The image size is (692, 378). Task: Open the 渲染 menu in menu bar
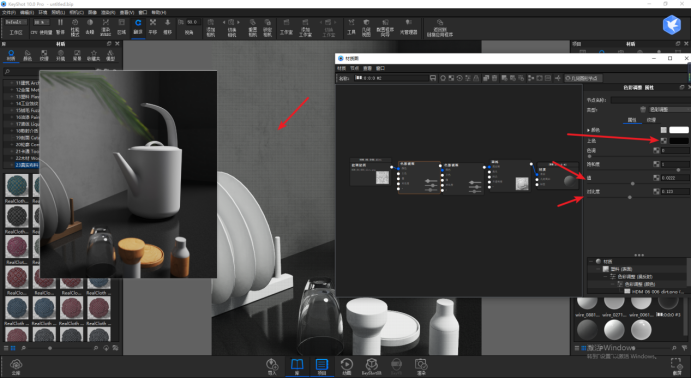point(108,12)
